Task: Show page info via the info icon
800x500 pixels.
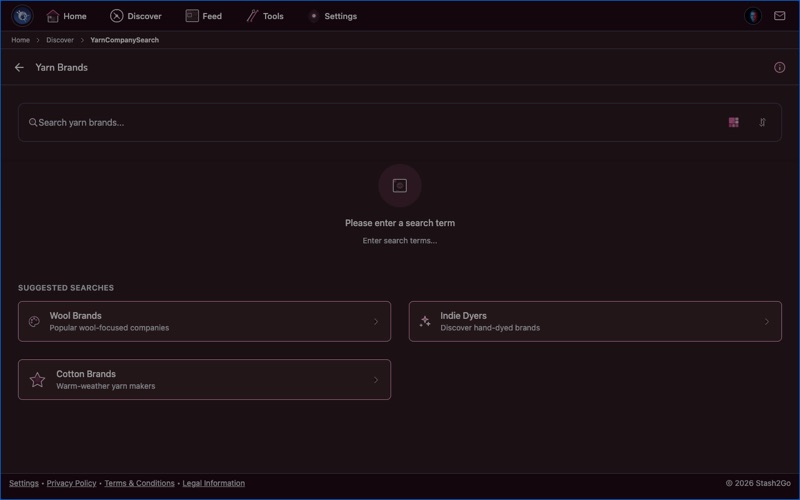Action: [780, 68]
